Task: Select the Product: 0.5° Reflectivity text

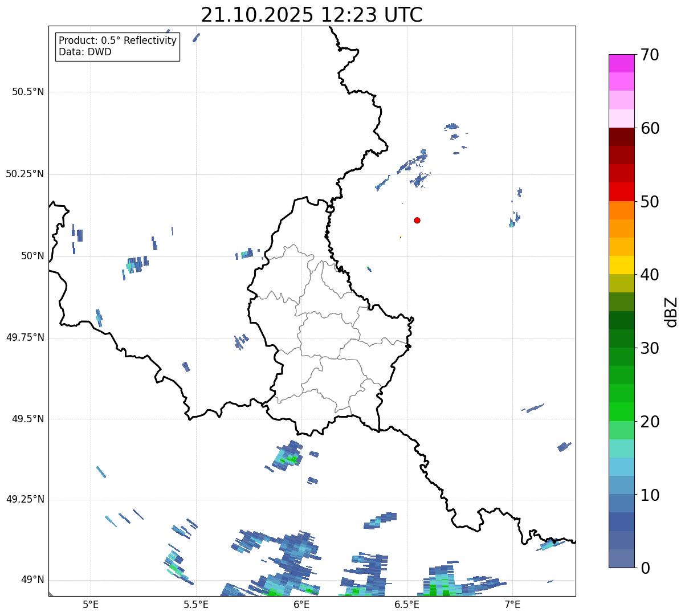Action: pyautogui.click(x=117, y=41)
